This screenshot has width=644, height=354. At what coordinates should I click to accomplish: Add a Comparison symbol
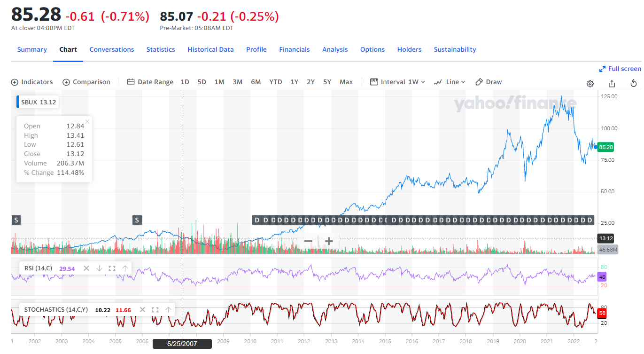point(86,82)
